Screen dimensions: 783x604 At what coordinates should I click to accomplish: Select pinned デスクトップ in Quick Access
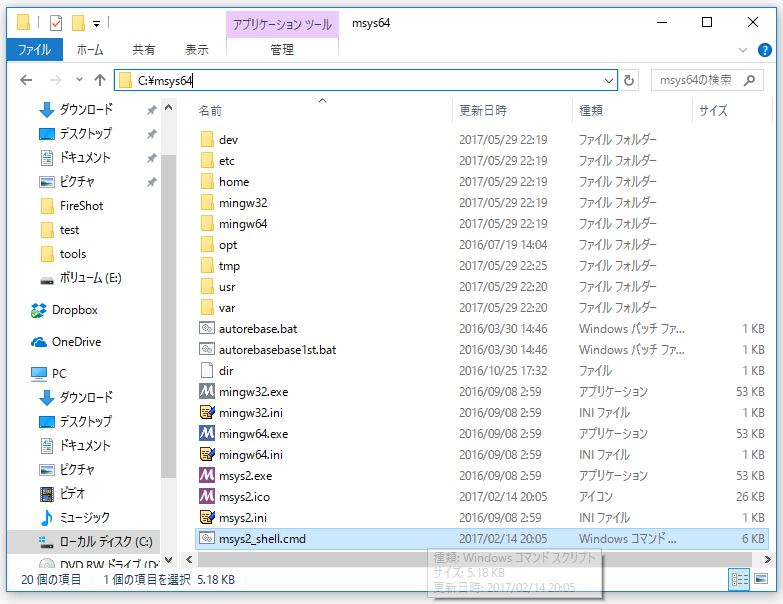(85, 133)
